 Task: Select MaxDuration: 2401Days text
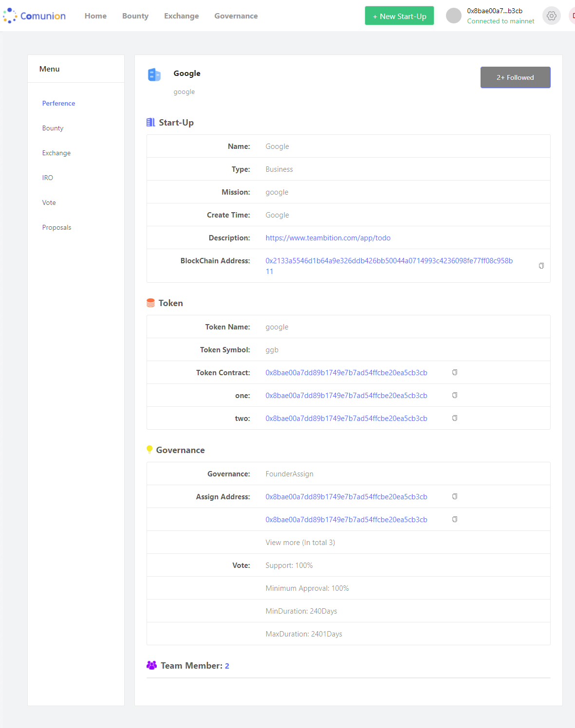(x=304, y=634)
